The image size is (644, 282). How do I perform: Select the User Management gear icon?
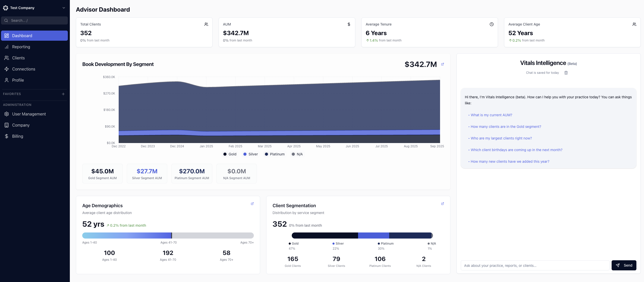(x=7, y=114)
